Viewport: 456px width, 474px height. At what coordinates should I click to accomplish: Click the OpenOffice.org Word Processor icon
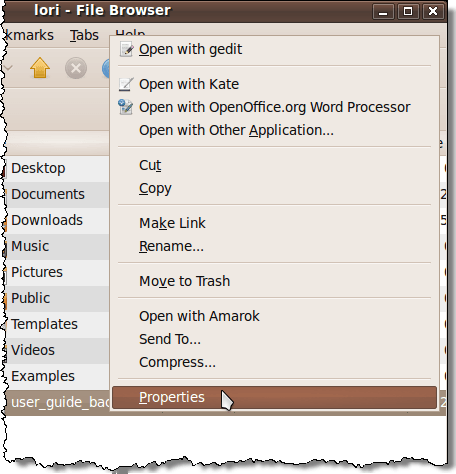pos(126,107)
